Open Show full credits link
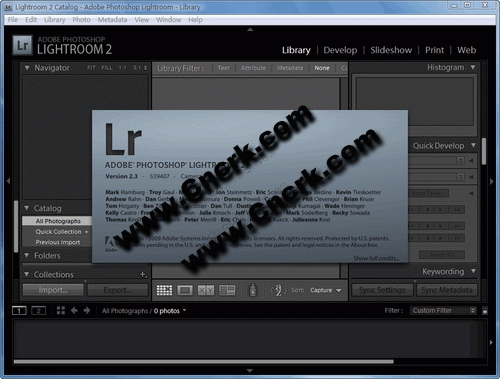Screen dimensions: 500x379 pos(377,258)
